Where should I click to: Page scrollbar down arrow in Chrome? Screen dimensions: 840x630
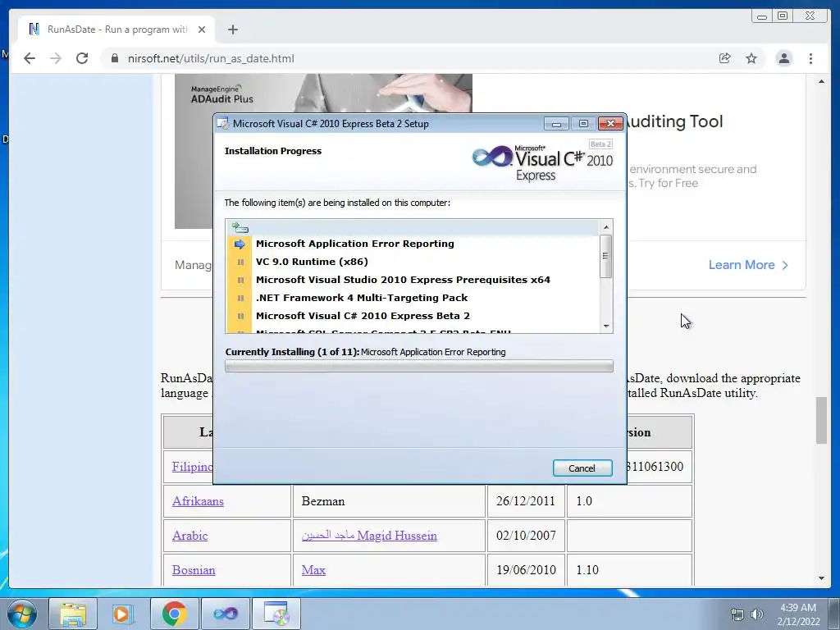[x=821, y=578]
